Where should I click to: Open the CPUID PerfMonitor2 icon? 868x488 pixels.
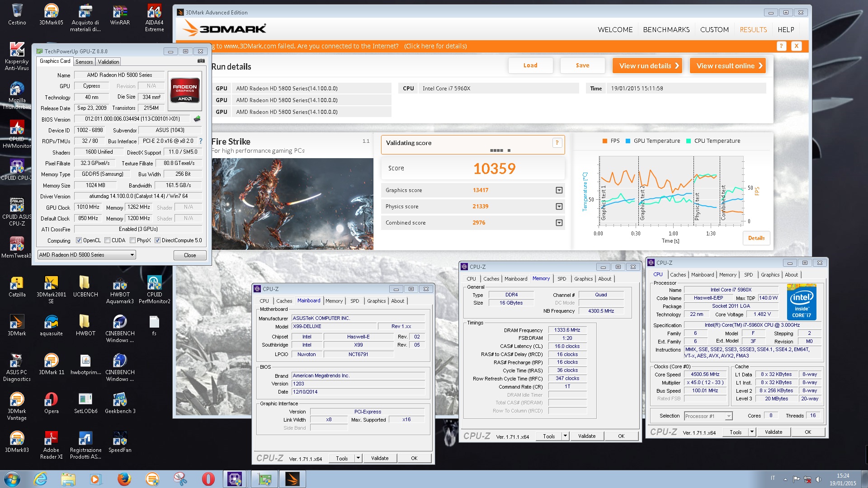(x=154, y=289)
